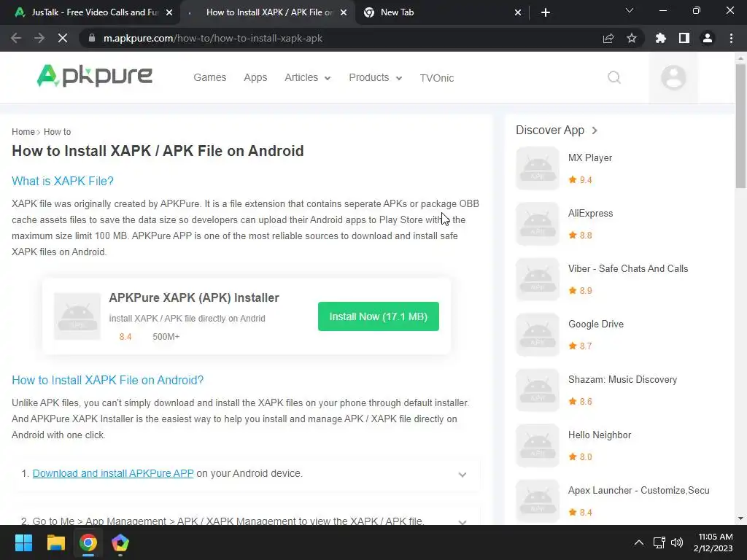Screen dimensions: 747x560
Task: Toggle the Chrome side panel
Action: 684,38
